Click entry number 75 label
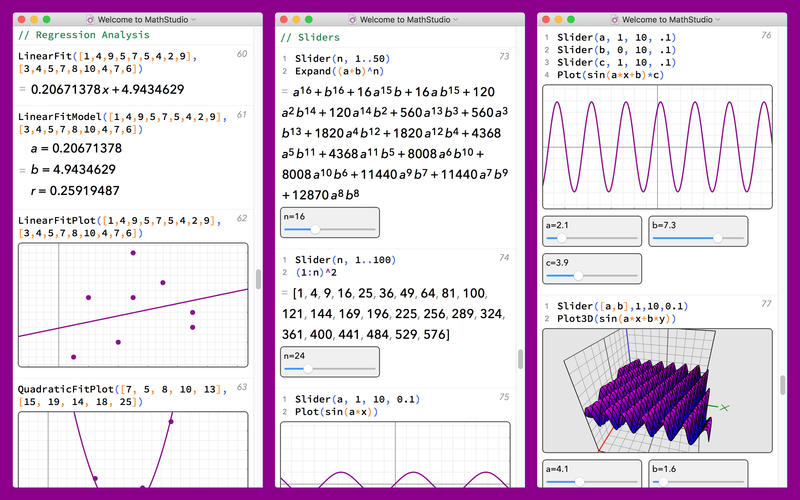 click(504, 397)
